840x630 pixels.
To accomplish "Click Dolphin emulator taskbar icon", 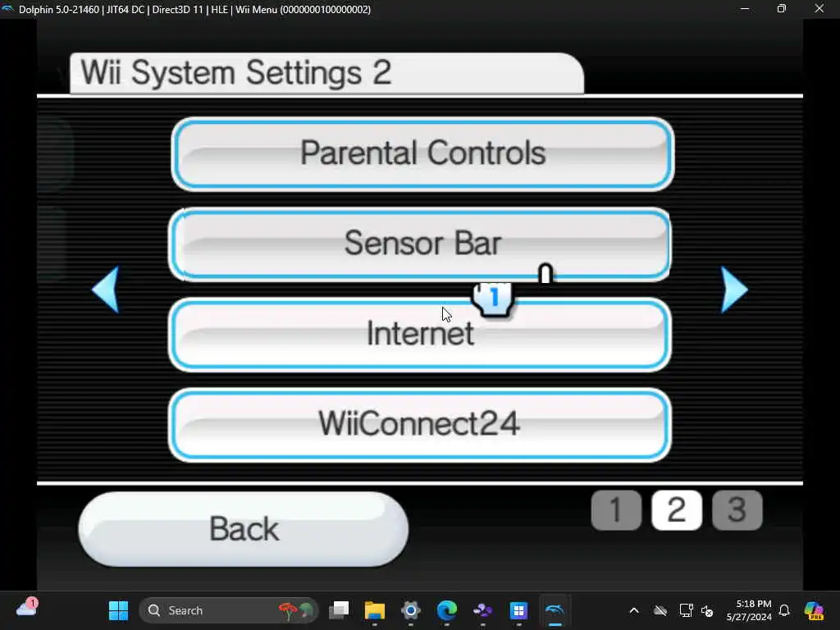I will [x=555, y=610].
